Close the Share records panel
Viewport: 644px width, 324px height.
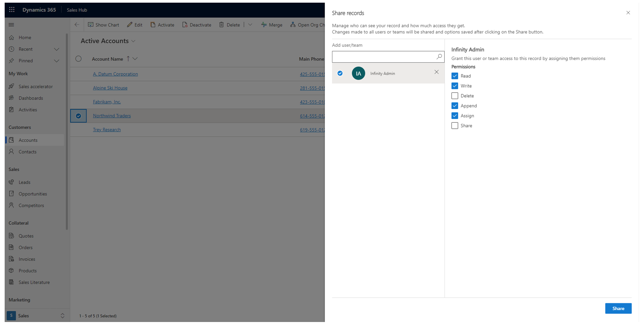[x=628, y=13]
